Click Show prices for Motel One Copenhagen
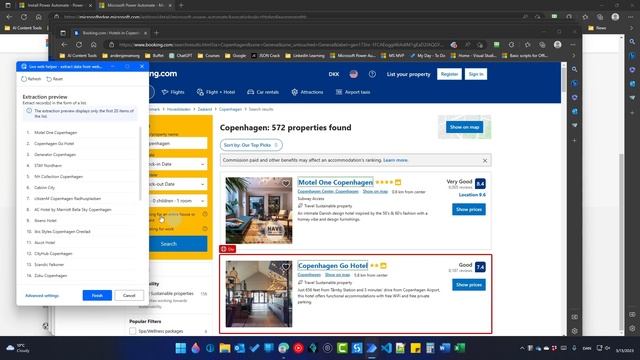640x360 pixels. [x=469, y=209]
